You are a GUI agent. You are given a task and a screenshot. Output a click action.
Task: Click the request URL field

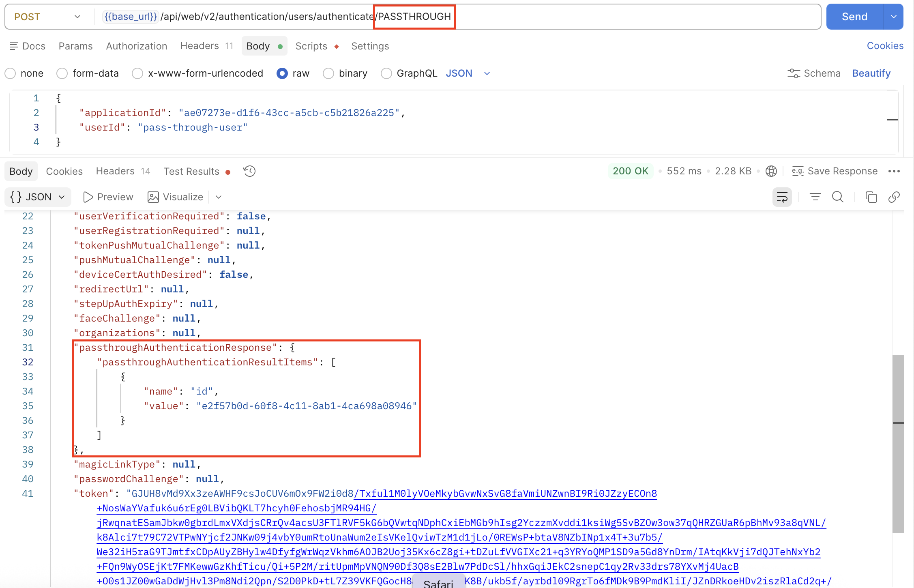pos(458,17)
